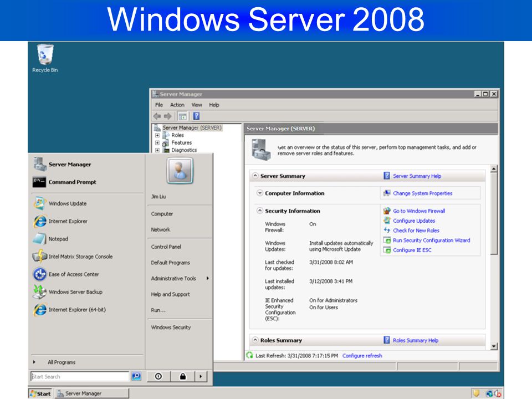
Task: Click the scrollbar up arrow in Server Manager
Action: coord(494,168)
